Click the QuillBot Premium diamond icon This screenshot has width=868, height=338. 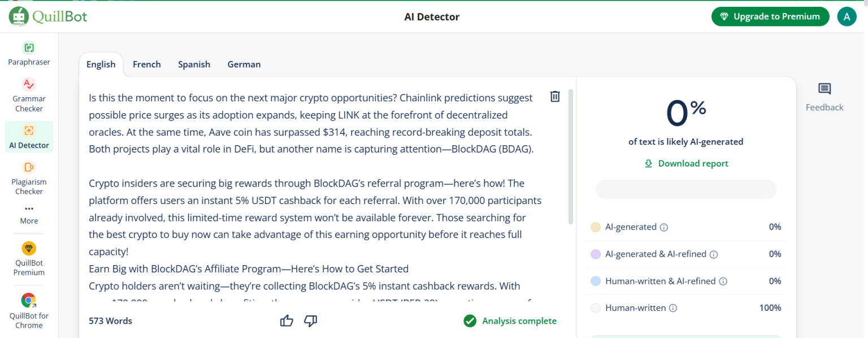(x=29, y=249)
